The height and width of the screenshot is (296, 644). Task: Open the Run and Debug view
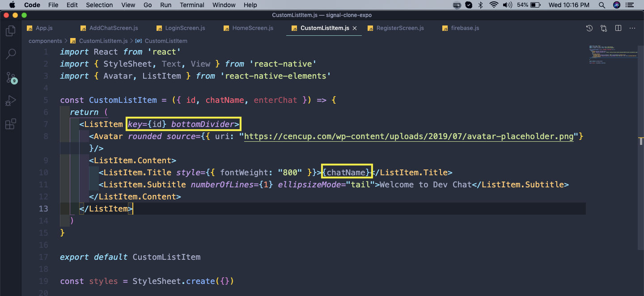coord(10,101)
